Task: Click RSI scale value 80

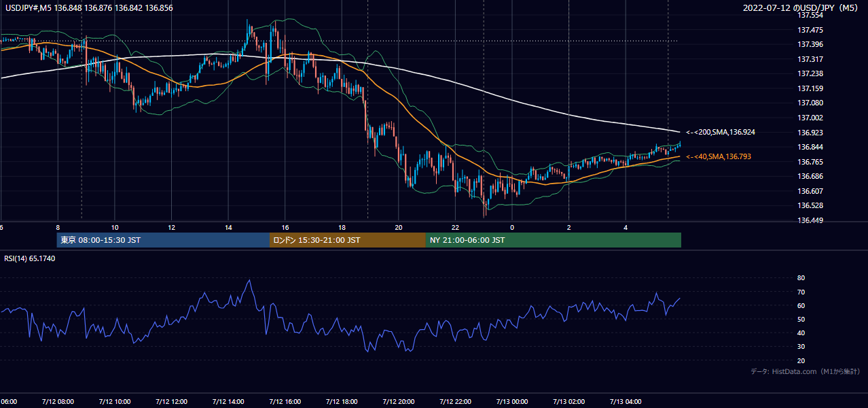Action: pyautogui.click(x=801, y=278)
